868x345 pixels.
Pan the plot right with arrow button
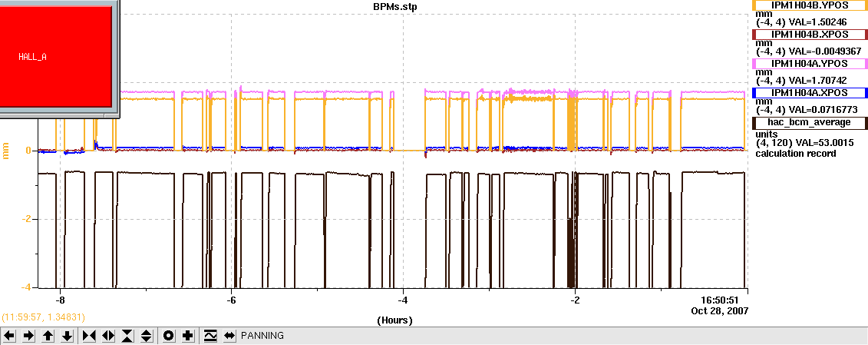tap(29, 336)
